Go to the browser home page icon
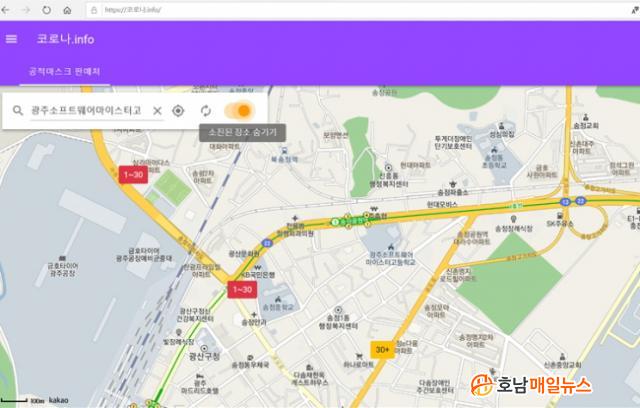640x408 pixels. [67, 9]
